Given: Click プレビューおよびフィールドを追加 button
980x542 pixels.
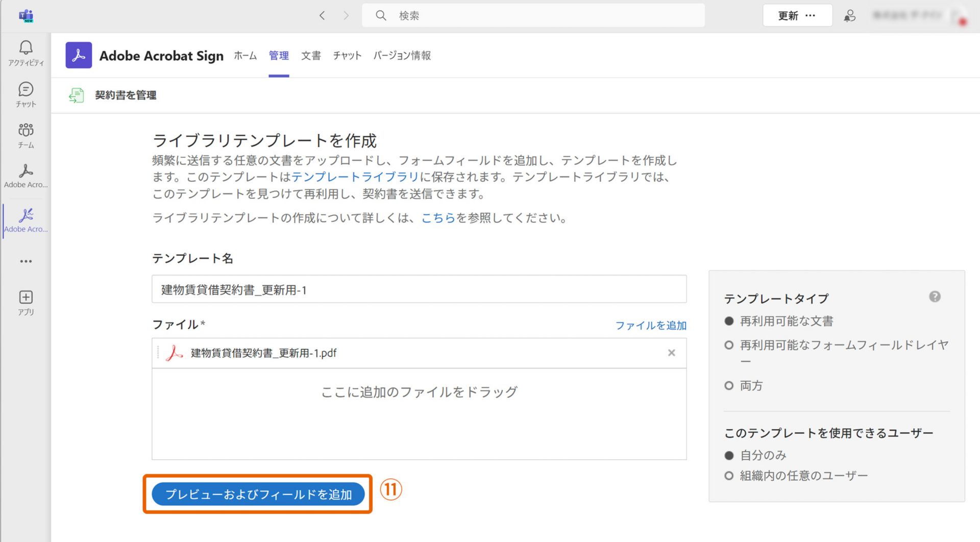Looking at the screenshot, I should [x=258, y=494].
